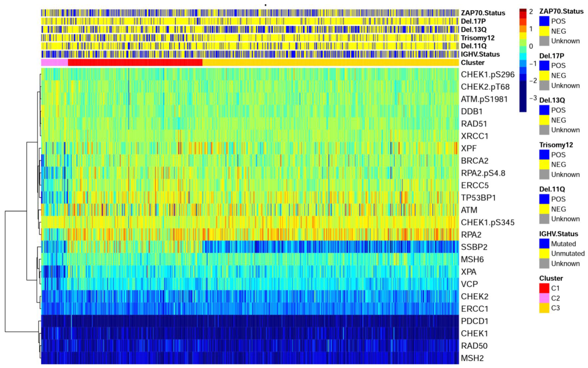Click the CHEK1.pS296 row label
Viewport: 588px width, 368px height.
488,75
